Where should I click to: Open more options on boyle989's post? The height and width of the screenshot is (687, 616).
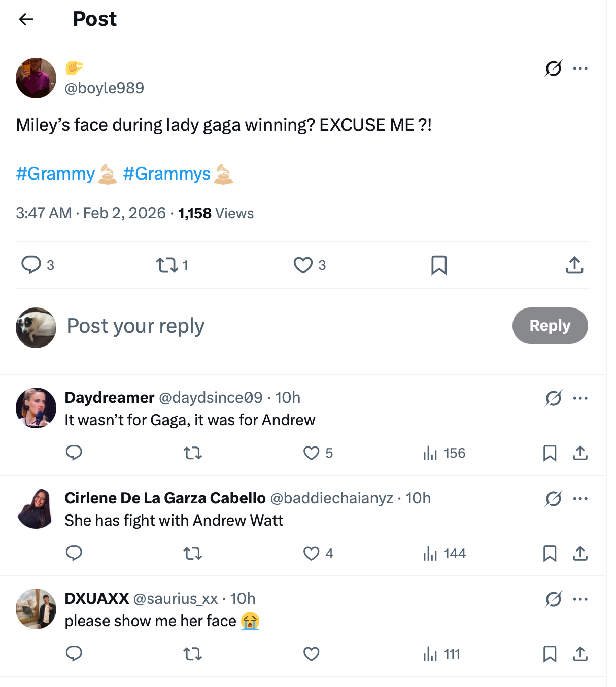click(x=580, y=68)
